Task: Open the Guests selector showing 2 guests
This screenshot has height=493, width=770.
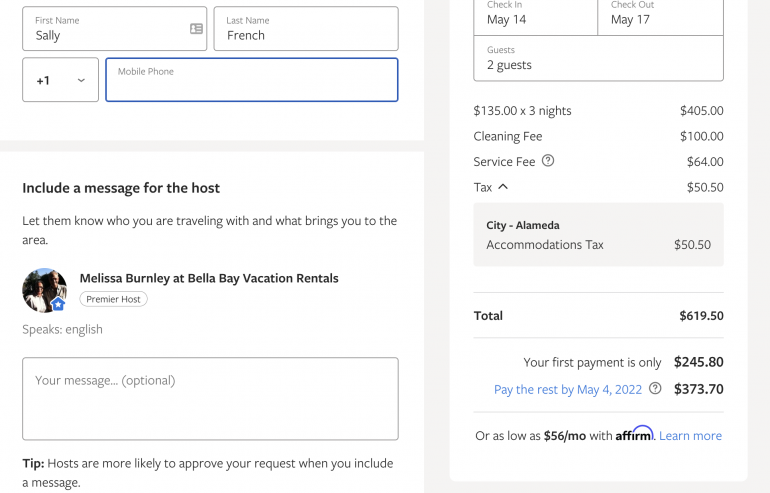Action: [x=598, y=58]
